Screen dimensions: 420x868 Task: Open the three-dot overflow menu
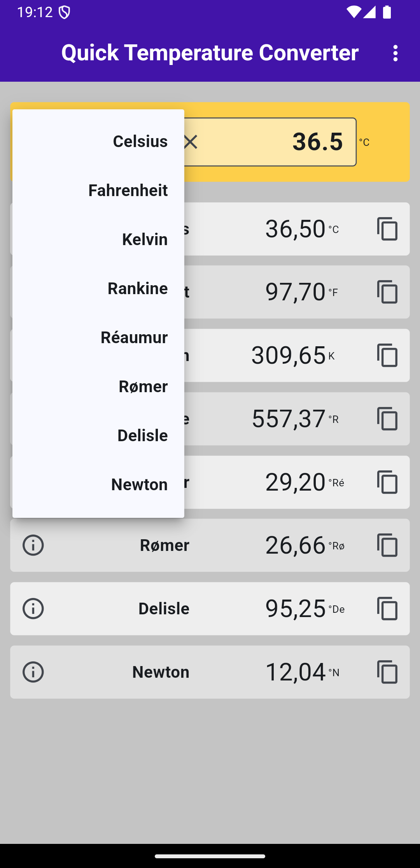coord(395,53)
